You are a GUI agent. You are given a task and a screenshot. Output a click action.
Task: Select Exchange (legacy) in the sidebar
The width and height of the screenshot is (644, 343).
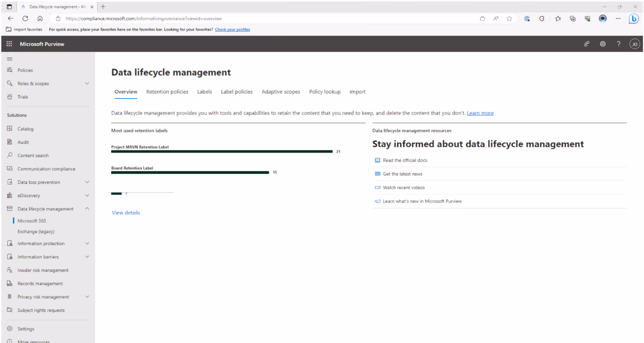pyautogui.click(x=36, y=232)
